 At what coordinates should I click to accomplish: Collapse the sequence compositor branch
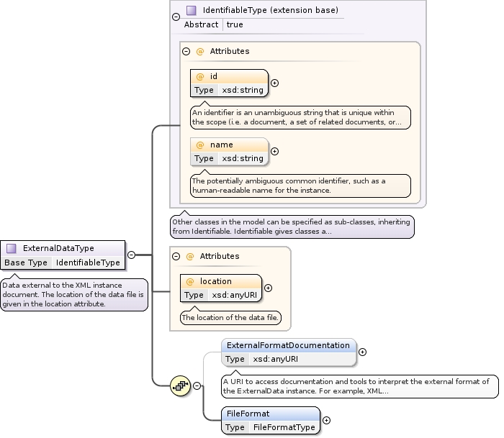[197, 386]
